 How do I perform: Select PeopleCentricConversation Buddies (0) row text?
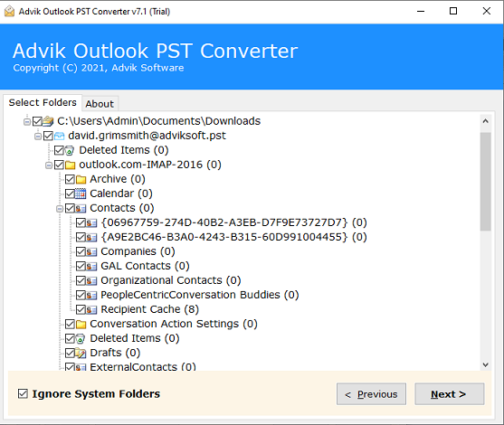point(200,295)
